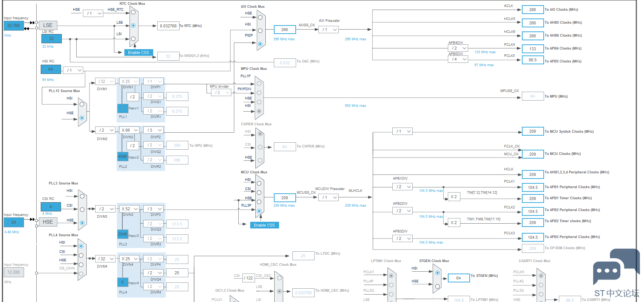Open the DIVM2 divider dropdown
The height and width of the screenshot is (302, 644).
point(105,130)
